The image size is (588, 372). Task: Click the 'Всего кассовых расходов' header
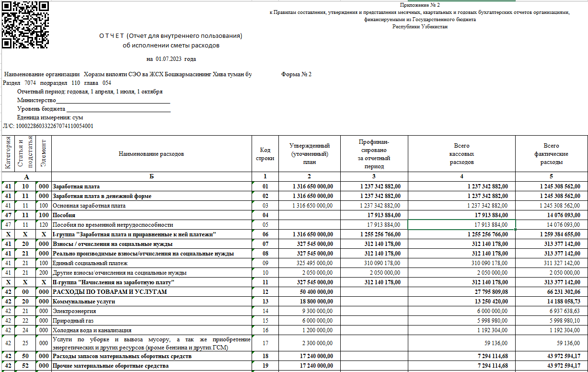(461, 154)
